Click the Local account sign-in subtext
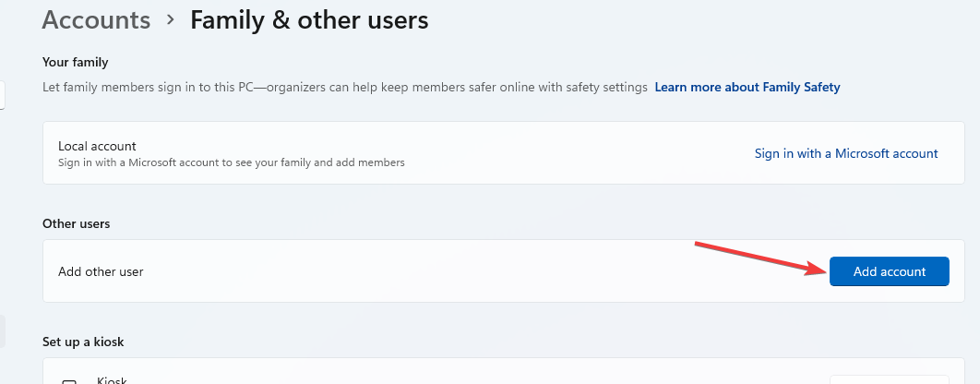The height and width of the screenshot is (384, 980). pos(231,162)
